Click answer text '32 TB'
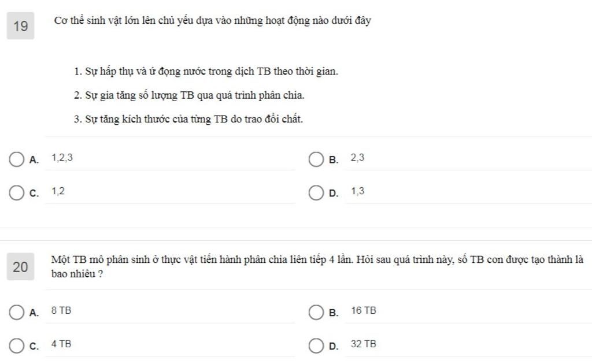The image size is (592, 364). click(364, 344)
